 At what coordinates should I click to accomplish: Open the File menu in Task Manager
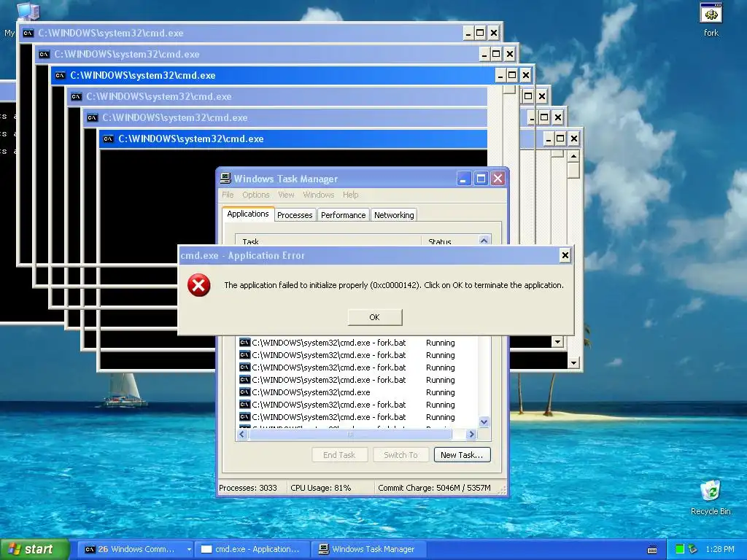tap(228, 195)
